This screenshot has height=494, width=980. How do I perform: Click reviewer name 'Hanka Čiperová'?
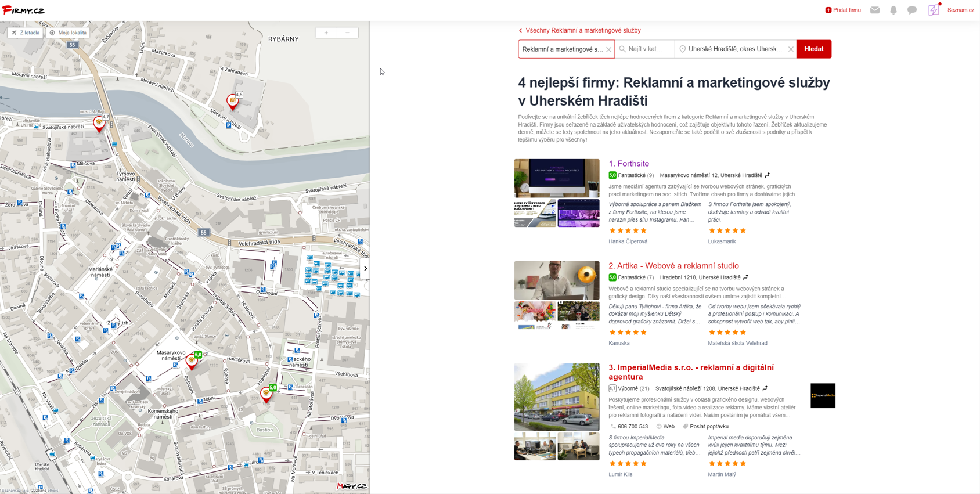tap(628, 241)
